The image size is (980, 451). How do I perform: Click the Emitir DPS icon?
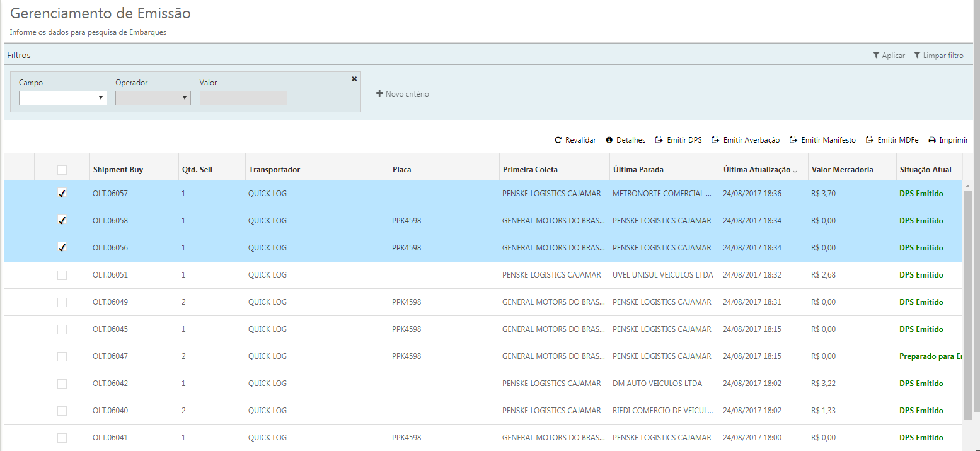tap(659, 140)
